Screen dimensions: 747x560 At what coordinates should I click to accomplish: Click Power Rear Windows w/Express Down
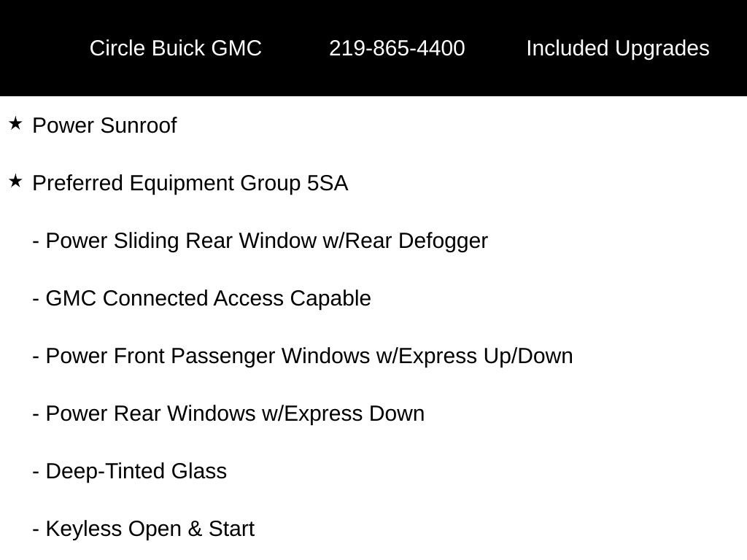tap(234, 413)
